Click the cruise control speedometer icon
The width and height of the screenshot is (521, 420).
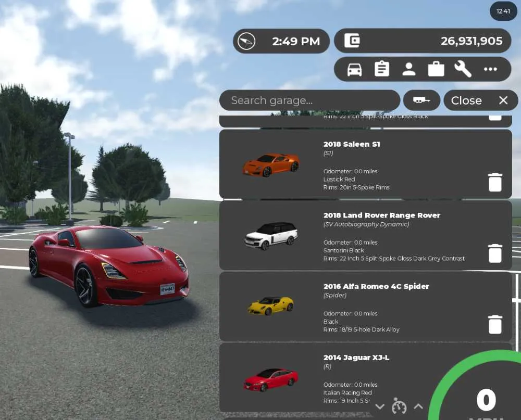(399, 406)
